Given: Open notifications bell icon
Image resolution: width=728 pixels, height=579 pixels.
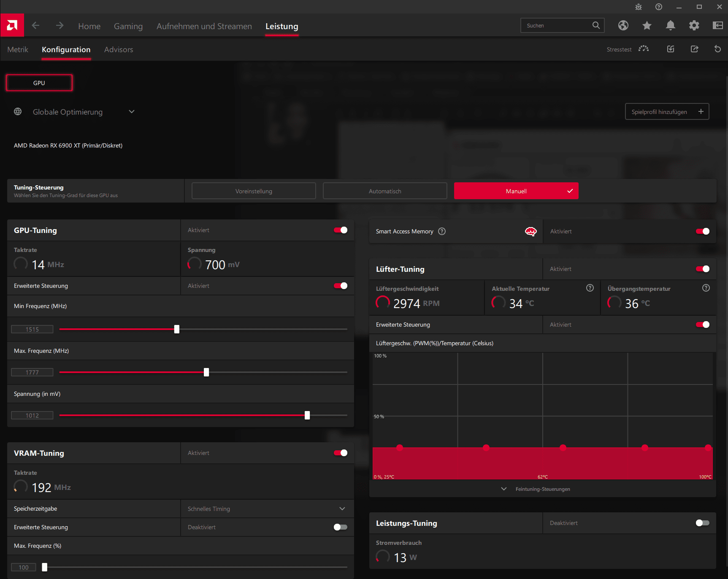Looking at the screenshot, I should (x=671, y=26).
